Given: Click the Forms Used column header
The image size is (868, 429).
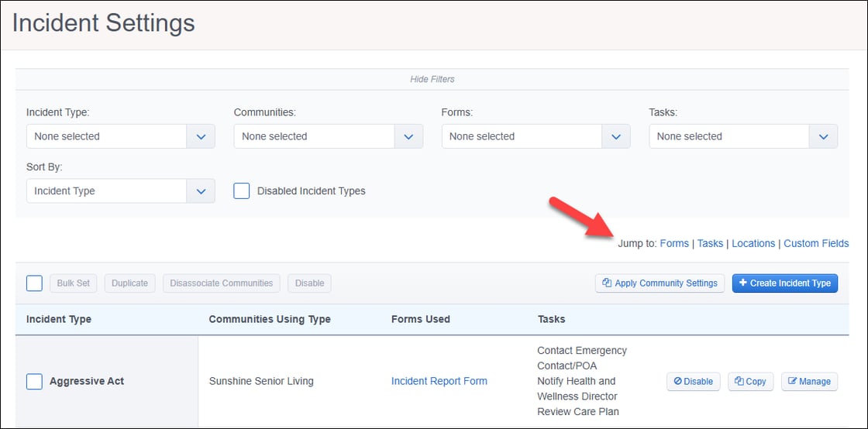Looking at the screenshot, I should click(x=421, y=319).
